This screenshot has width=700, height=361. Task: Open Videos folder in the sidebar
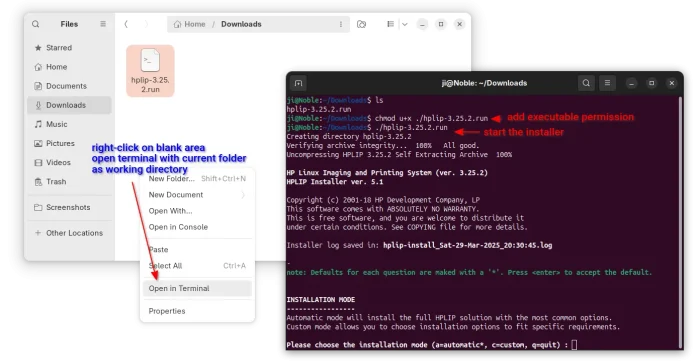[x=70, y=162]
